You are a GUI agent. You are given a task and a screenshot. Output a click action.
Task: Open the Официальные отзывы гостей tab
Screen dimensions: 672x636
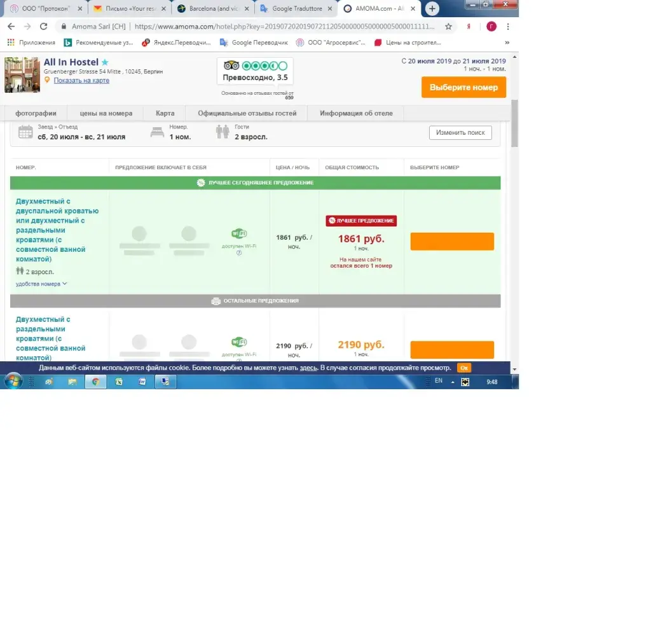click(x=247, y=113)
